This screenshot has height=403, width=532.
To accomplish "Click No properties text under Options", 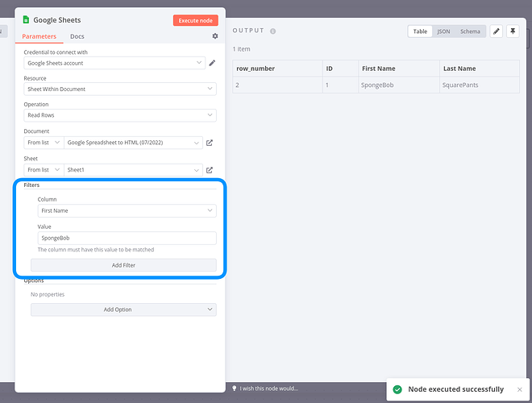I will [x=48, y=294].
